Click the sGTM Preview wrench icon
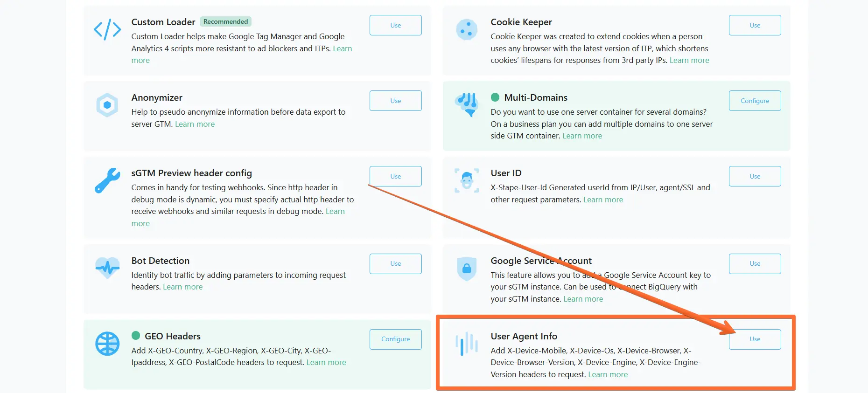Screen dimensions: 868x393 click(107, 180)
